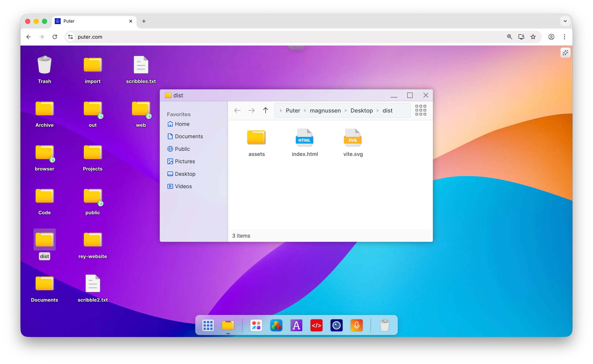The image size is (593, 364).
Task: Switch file view layout with grid icon
Action: coord(420,110)
